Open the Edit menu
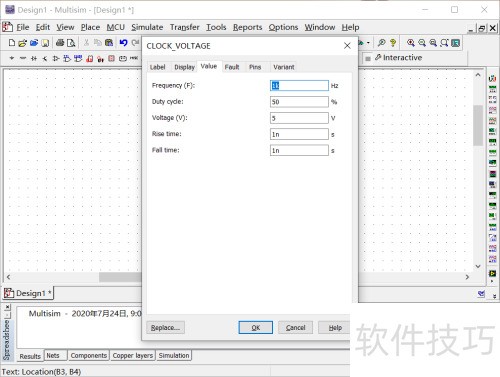Screen dimensions: 500x377 coord(43,27)
